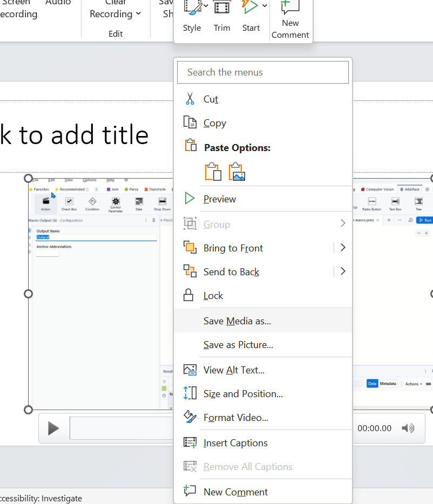
Task: Click the Interface tab in video
Action: pyautogui.click(x=410, y=189)
